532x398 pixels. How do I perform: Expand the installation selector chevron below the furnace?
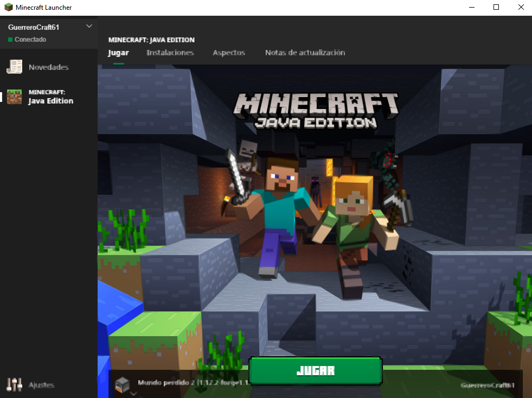point(133,394)
